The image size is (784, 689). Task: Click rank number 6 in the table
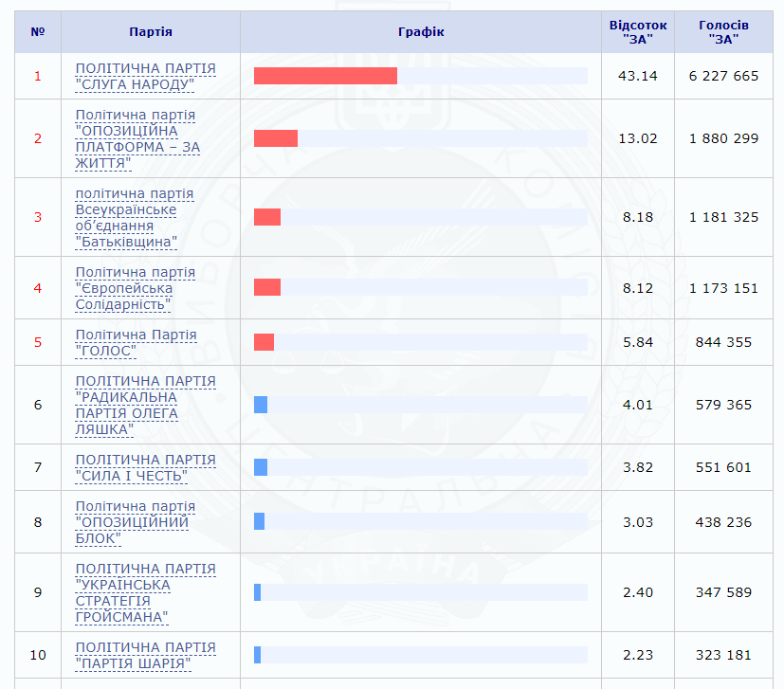point(38,405)
